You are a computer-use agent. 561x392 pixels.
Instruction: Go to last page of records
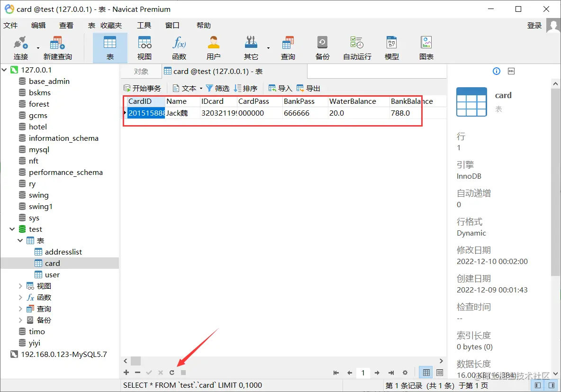tap(391, 373)
